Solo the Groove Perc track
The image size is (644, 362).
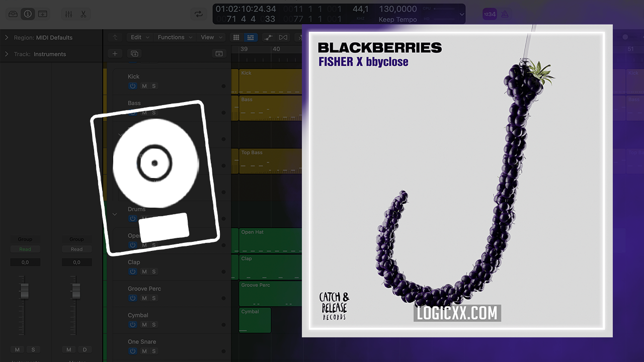[154, 298]
